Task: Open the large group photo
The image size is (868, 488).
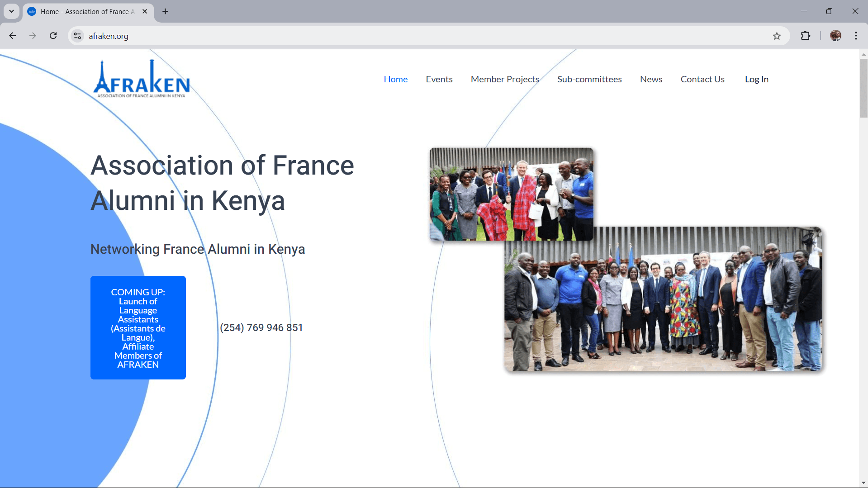Action: point(663,299)
